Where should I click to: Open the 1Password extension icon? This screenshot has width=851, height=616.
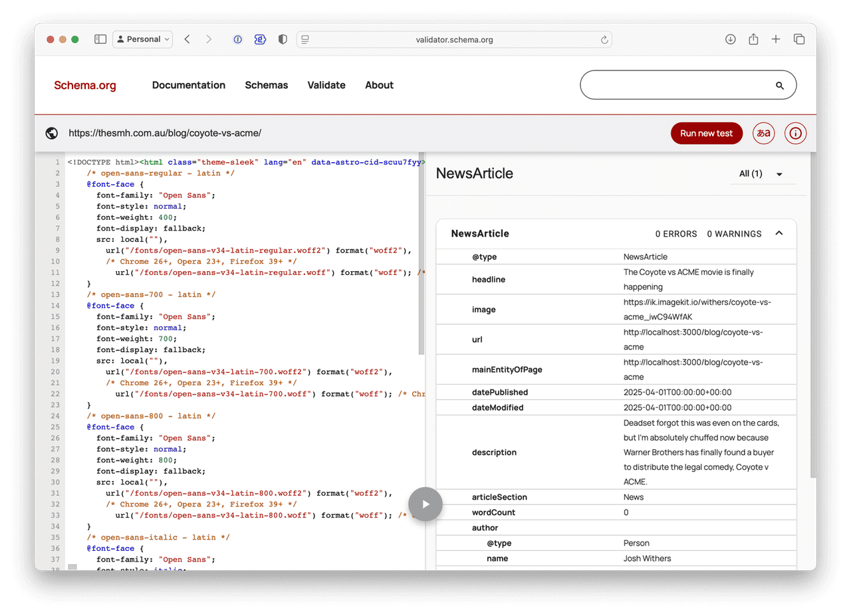(237, 39)
